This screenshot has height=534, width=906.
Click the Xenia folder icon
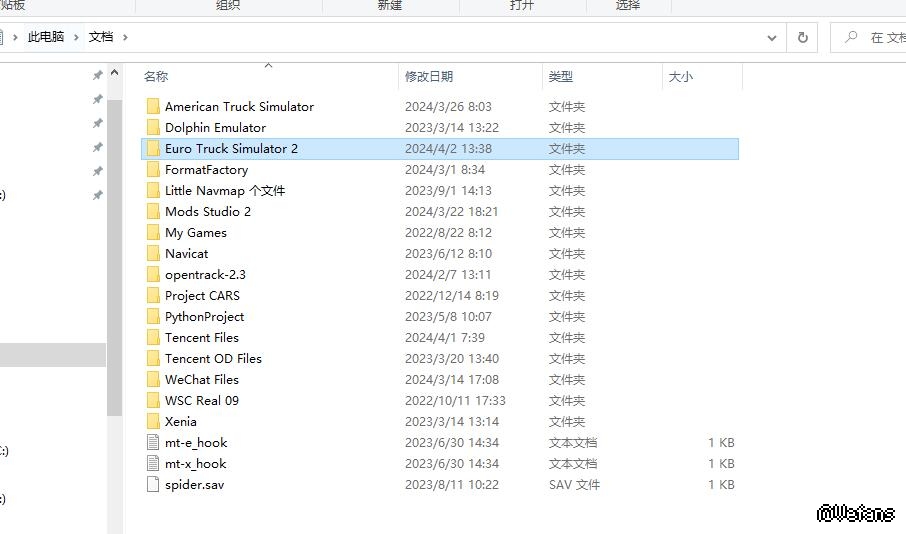pyautogui.click(x=153, y=421)
